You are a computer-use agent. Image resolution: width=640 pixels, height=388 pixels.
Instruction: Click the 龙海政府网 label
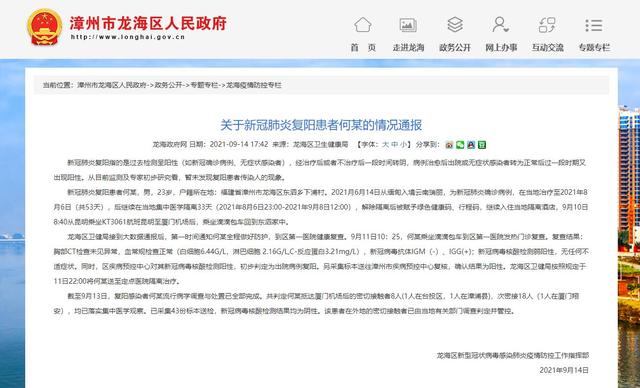169,144
